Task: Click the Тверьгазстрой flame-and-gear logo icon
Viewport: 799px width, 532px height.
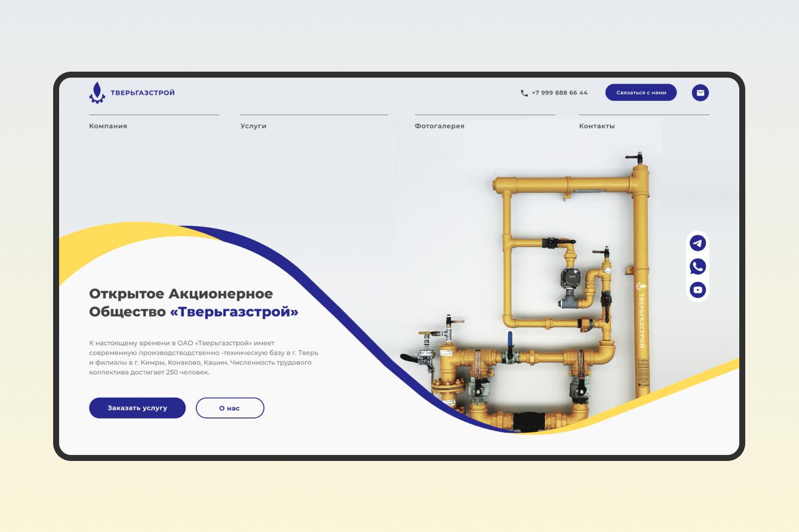Action: pos(97,92)
